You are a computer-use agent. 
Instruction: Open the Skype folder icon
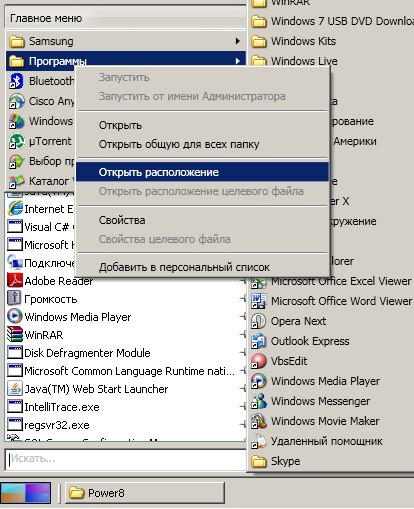coord(259,461)
